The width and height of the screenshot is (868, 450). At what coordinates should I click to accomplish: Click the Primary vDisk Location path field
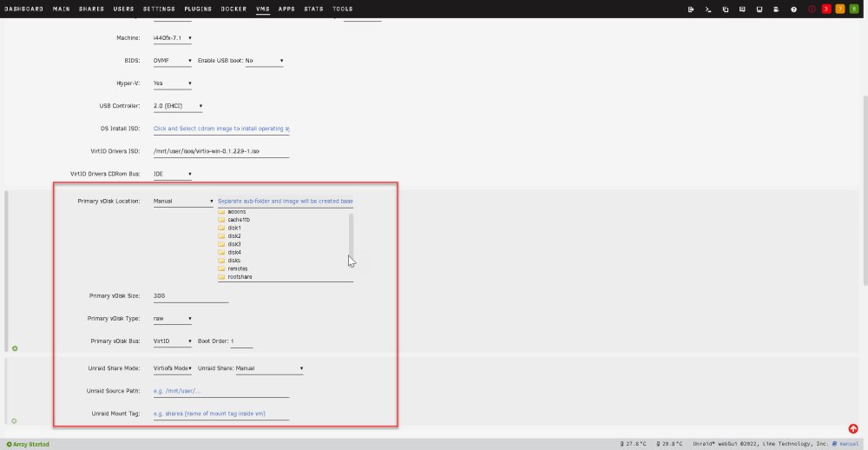click(285, 202)
